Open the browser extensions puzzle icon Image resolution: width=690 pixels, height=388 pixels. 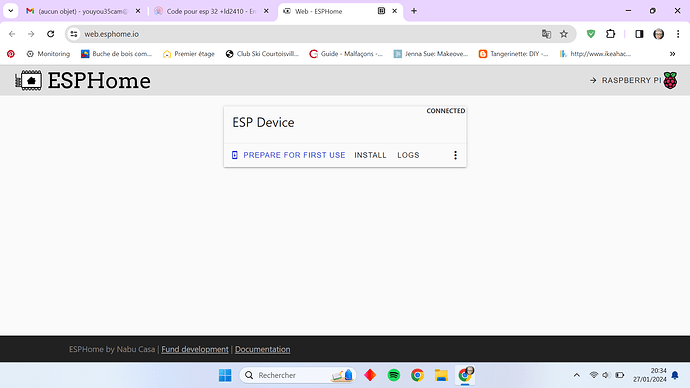coord(610,34)
